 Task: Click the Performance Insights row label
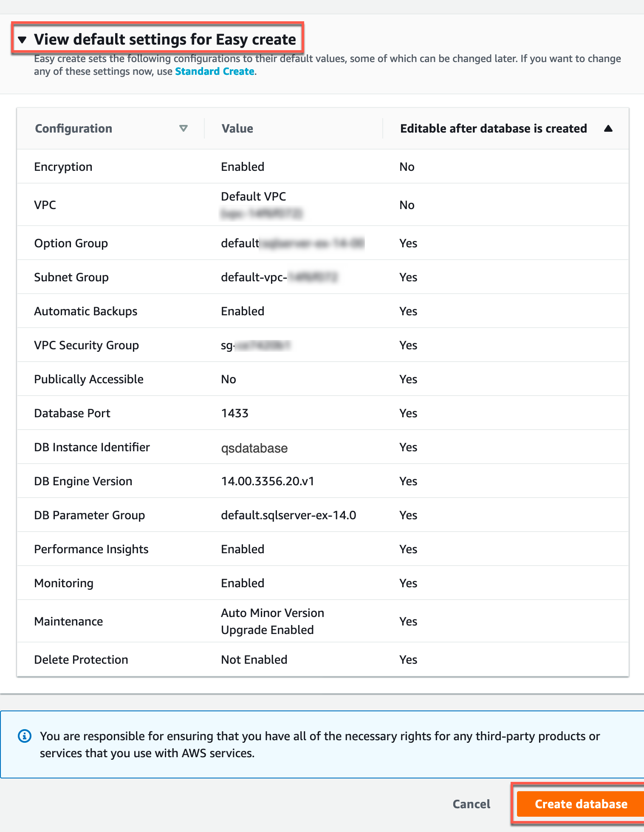[91, 549]
